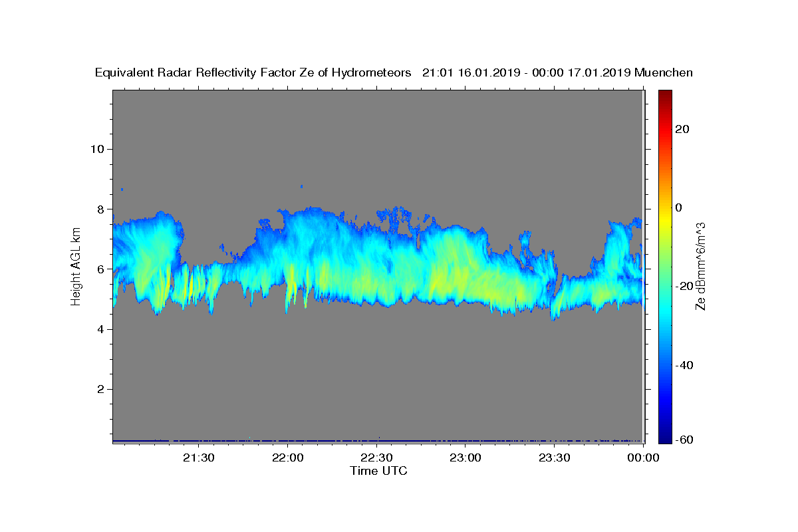
Task: Click the '23:30' time tick label
Action: coord(555,458)
